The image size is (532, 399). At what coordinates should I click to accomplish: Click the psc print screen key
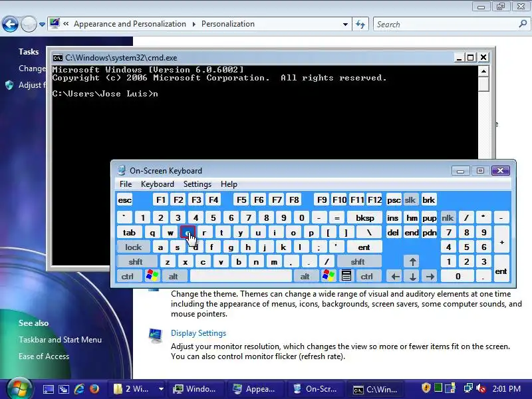coord(394,200)
